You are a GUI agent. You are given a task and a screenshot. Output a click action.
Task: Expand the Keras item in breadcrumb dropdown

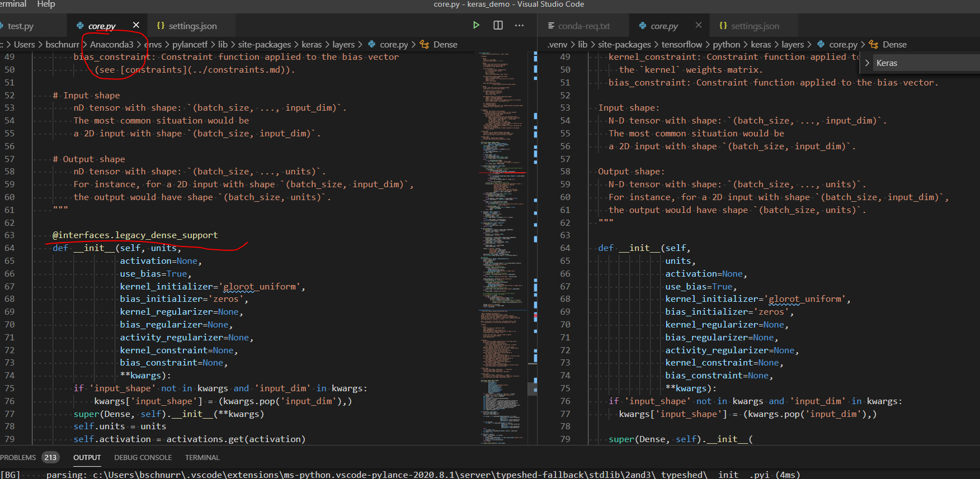[867, 63]
